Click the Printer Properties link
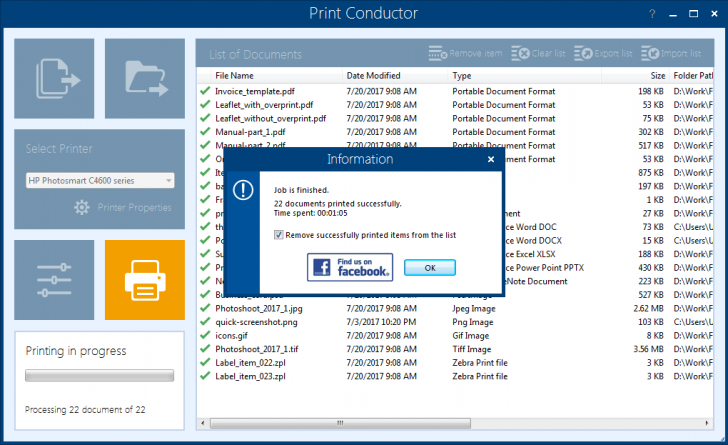 pyautogui.click(x=134, y=208)
